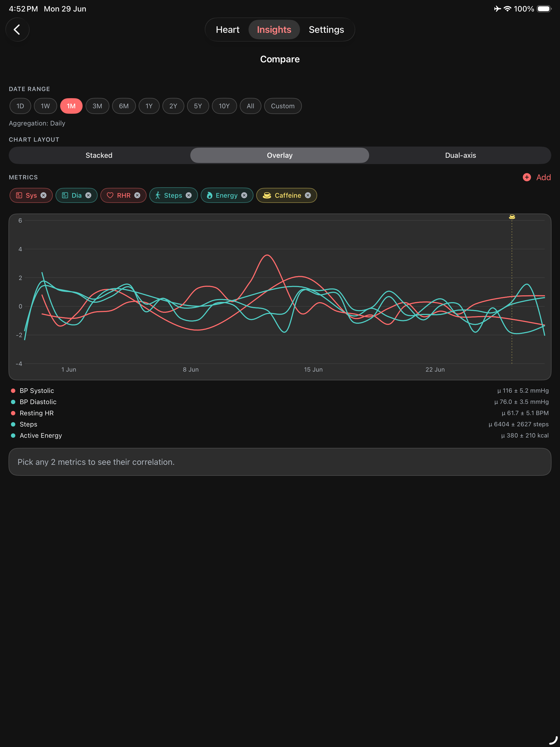Tap the Caffeine cup icon in chip
This screenshot has height=747, width=560.
[267, 195]
